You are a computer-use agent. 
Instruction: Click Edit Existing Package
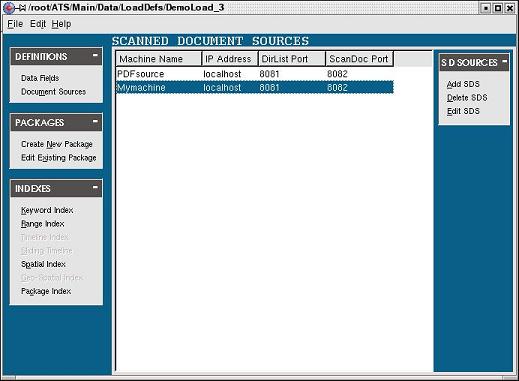pos(59,158)
